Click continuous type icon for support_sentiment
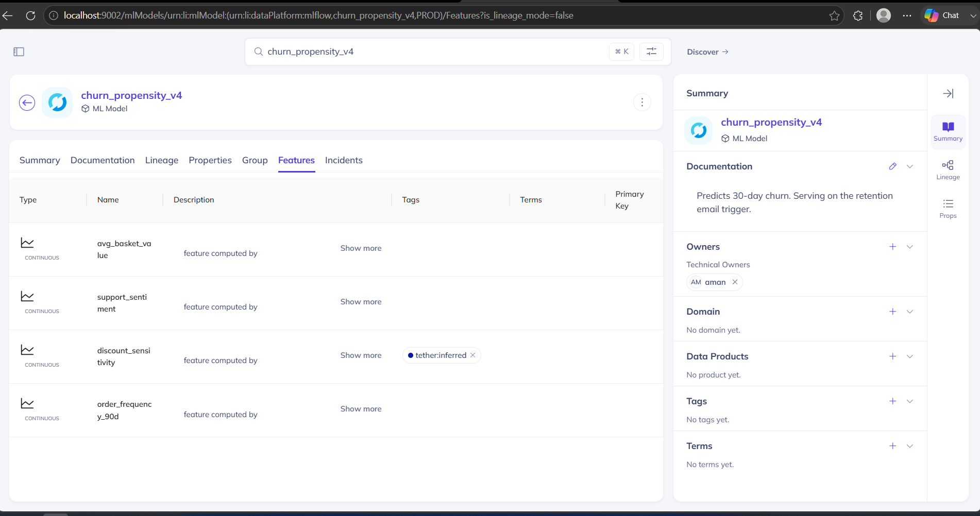 (x=27, y=296)
